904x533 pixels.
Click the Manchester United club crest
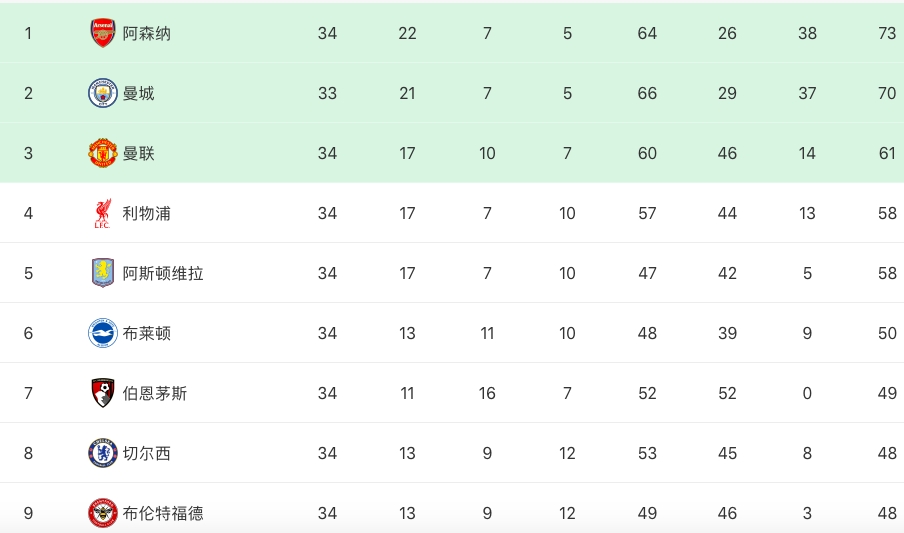pyautogui.click(x=103, y=153)
